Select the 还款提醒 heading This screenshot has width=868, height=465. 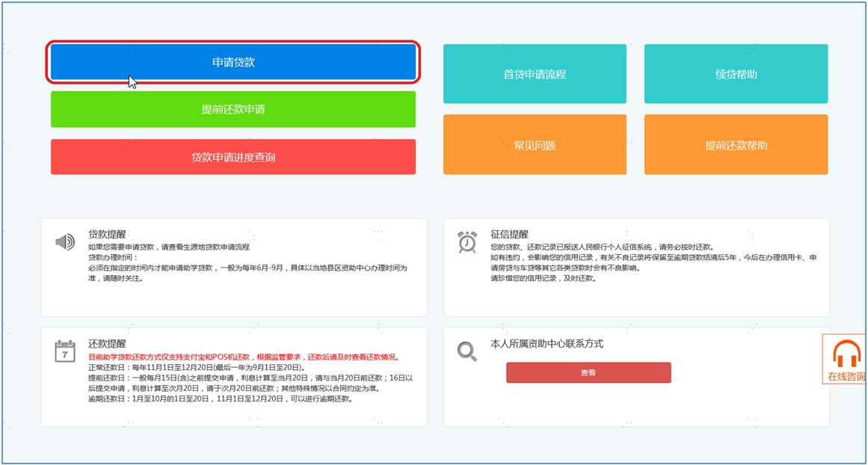pyautogui.click(x=107, y=344)
